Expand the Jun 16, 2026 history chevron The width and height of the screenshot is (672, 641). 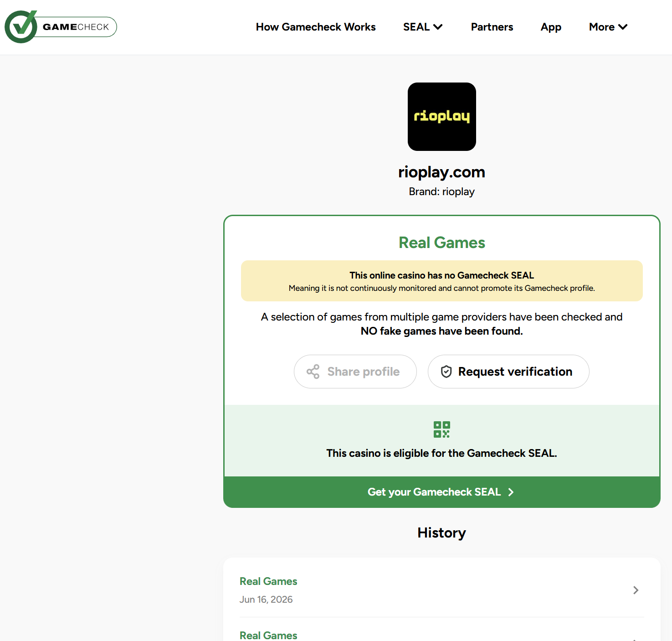click(x=636, y=590)
